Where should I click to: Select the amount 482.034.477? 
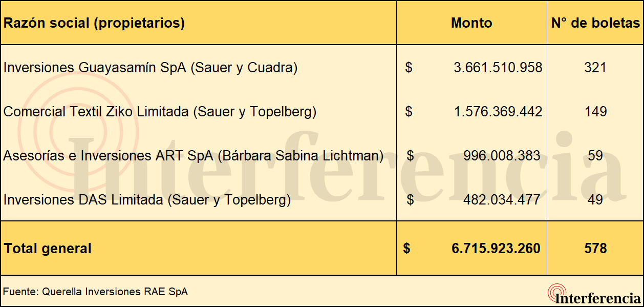(502, 200)
